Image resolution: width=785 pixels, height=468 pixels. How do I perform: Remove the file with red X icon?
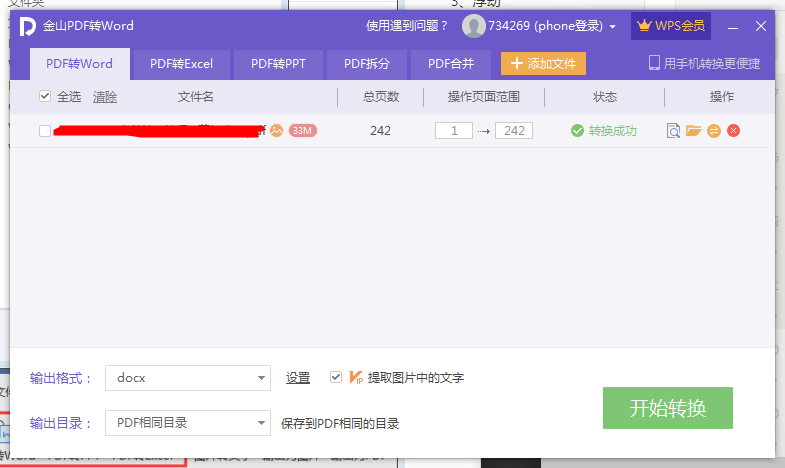click(x=733, y=131)
